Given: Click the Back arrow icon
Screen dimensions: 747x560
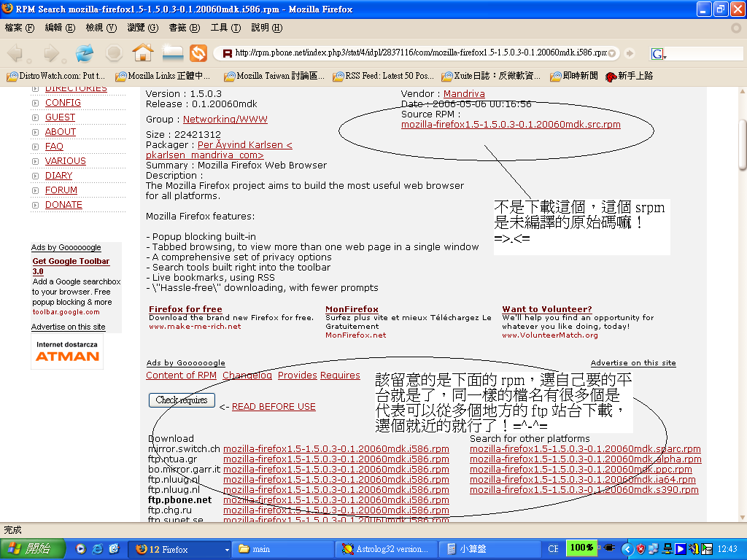Looking at the screenshot, I should click(x=16, y=53).
